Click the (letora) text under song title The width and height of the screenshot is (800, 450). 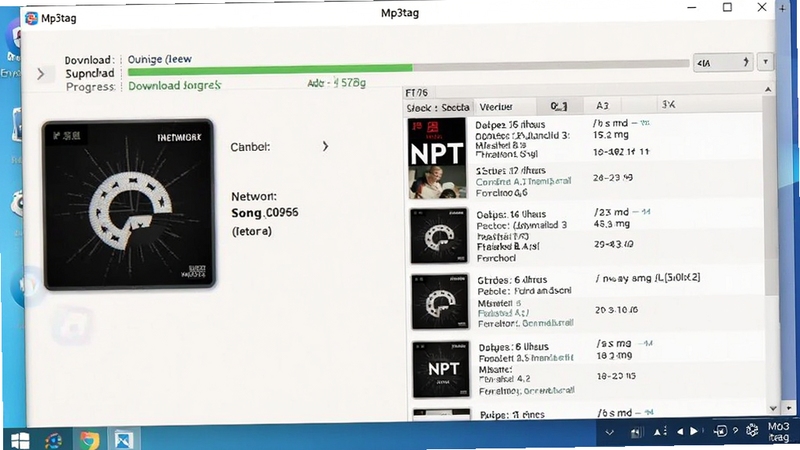tap(252, 232)
